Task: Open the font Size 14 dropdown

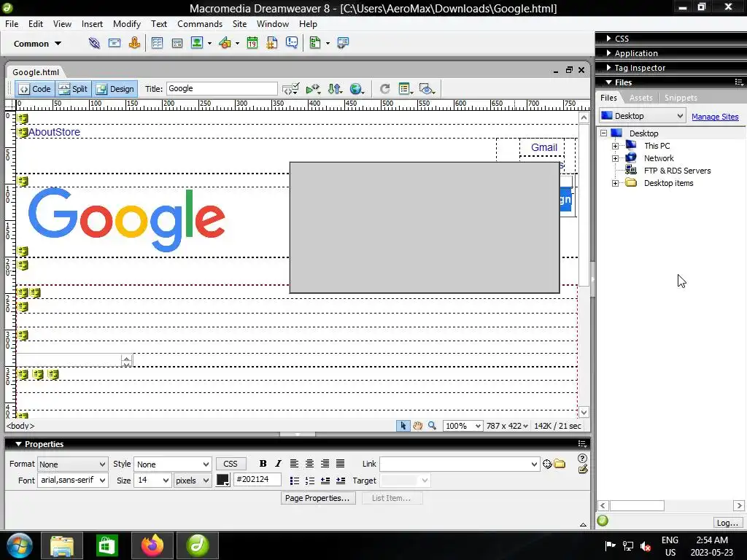Action: pos(152,481)
